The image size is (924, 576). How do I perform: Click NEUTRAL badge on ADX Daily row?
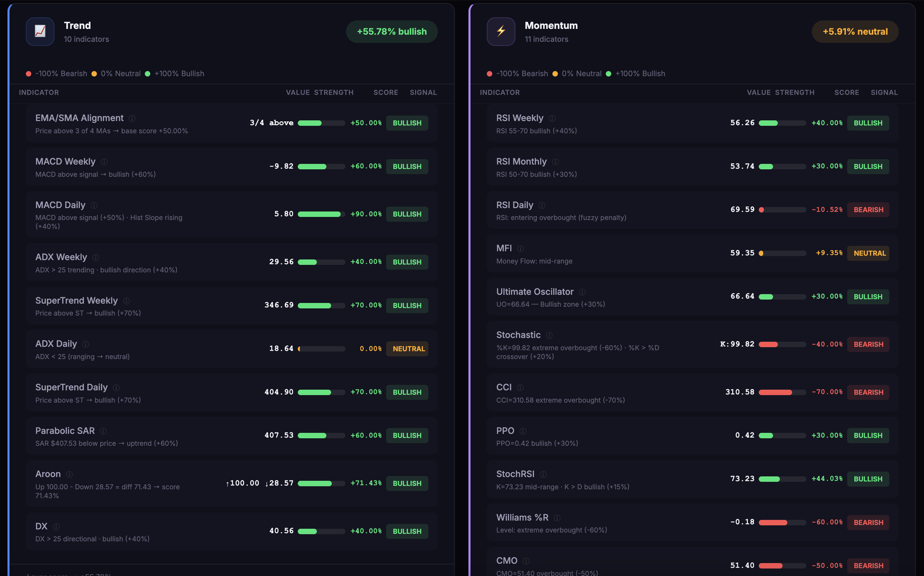click(407, 349)
